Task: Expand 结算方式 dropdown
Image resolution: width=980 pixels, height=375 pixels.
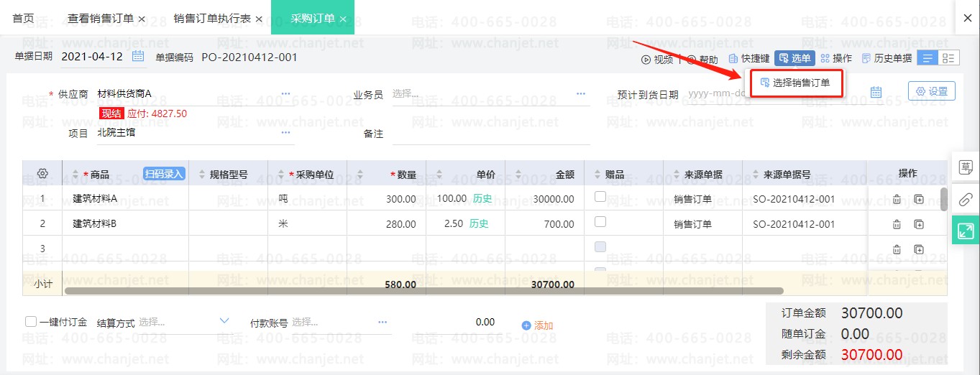Action: tap(224, 321)
